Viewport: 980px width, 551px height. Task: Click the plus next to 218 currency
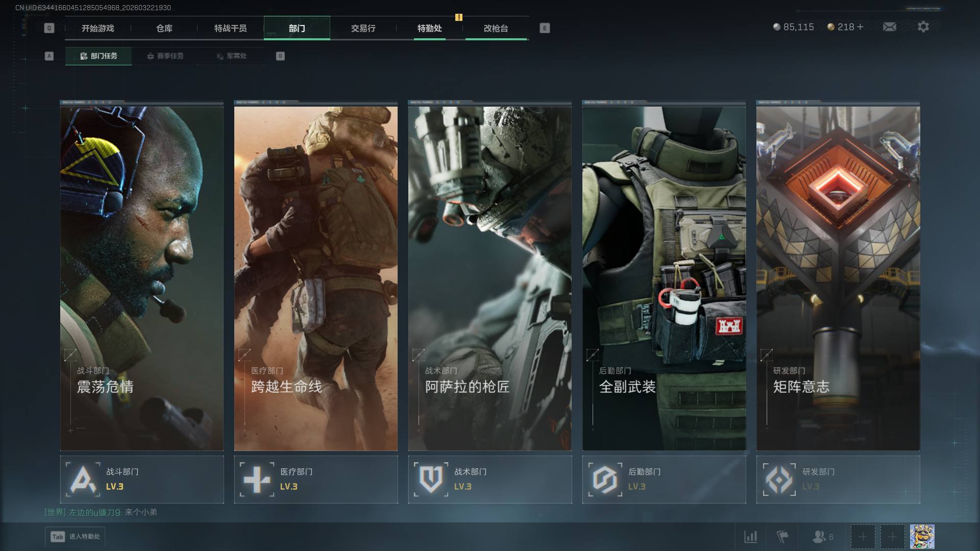click(x=861, y=27)
